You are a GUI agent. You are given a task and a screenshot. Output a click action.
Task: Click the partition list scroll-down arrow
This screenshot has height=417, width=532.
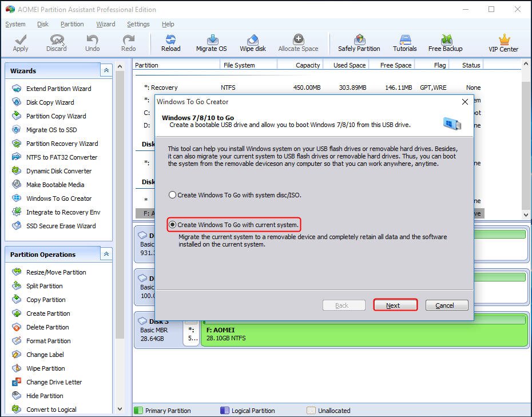point(526,214)
